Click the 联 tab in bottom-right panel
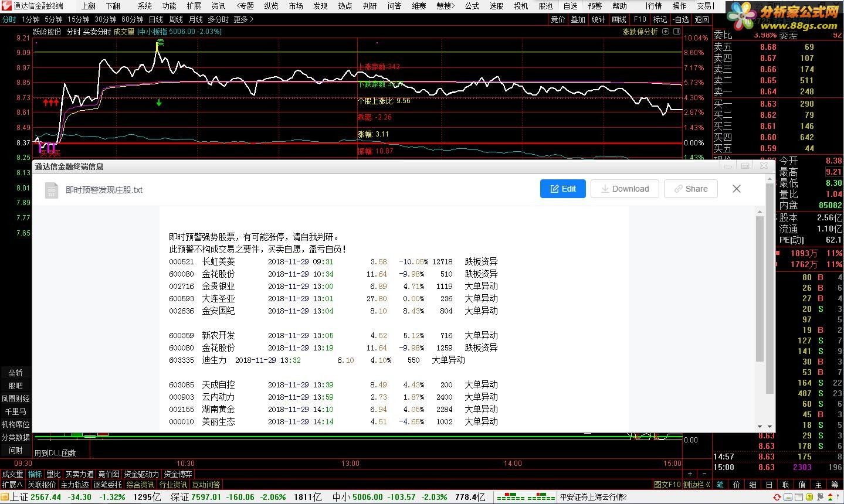Viewport: 844px width, 504px height. pos(785,485)
